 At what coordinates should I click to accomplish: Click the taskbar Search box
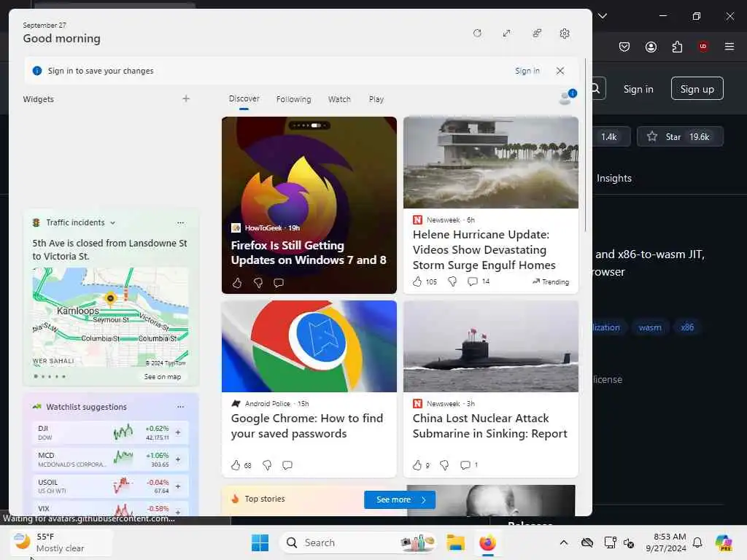pos(358,542)
